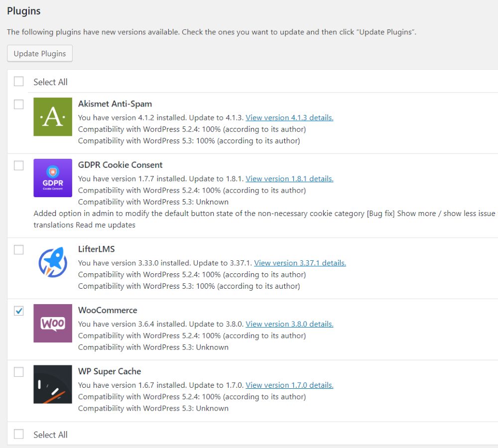The height and width of the screenshot is (448, 498).
Task: View version 3.8.0 details for WooCommerce
Action: [289, 324]
